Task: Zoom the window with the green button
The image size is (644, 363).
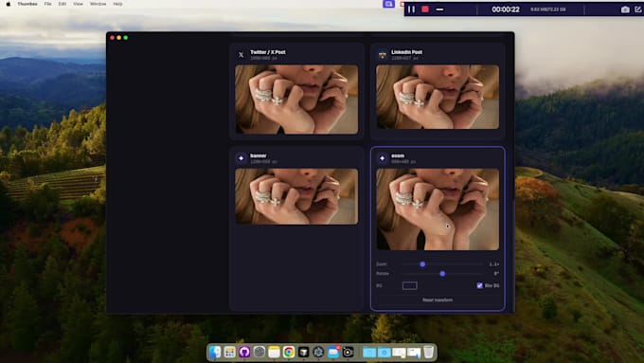Action: 126,38
